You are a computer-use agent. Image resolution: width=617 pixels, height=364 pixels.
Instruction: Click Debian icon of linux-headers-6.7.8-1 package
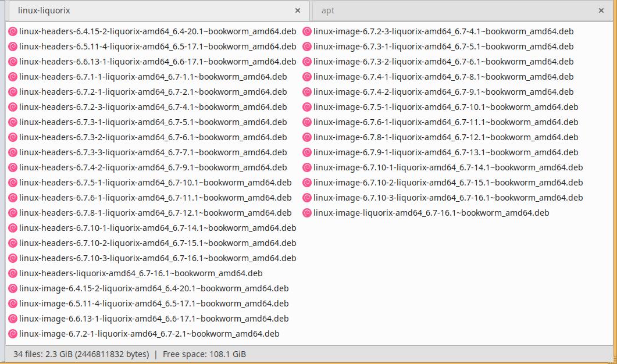(13, 213)
